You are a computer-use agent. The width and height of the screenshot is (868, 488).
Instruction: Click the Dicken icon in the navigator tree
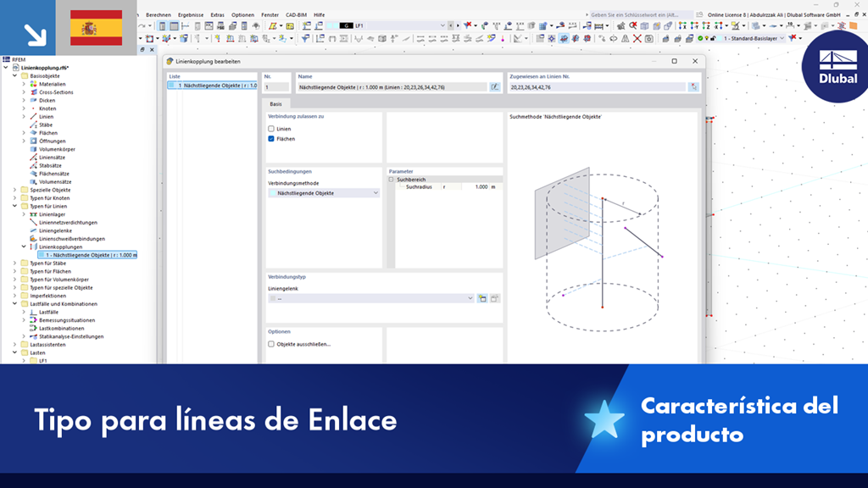pyautogui.click(x=33, y=100)
